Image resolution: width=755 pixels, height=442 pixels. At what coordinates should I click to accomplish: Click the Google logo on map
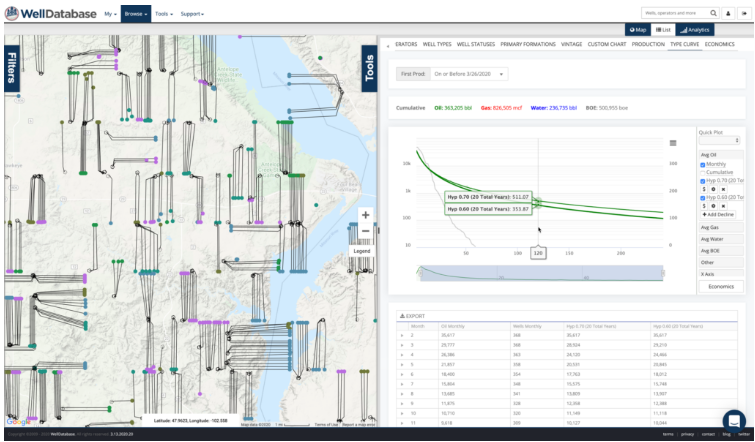pos(18,422)
